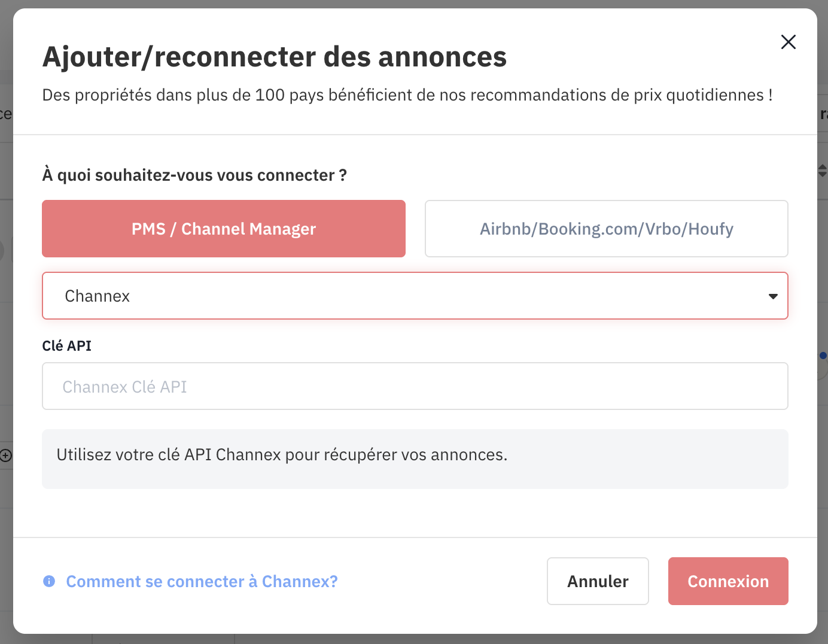828x644 pixels.
Task: Click the caret arrow of the Channex selector
Action: click(x=773, y=296)
